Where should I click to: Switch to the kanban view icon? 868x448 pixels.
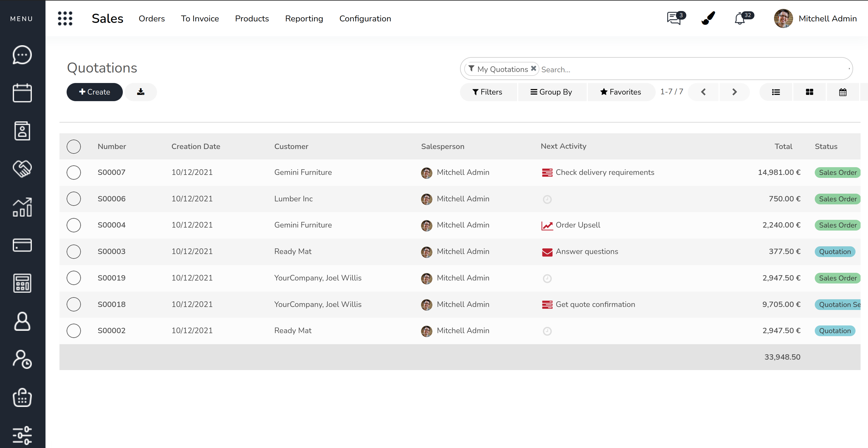(x=809, y=92)
